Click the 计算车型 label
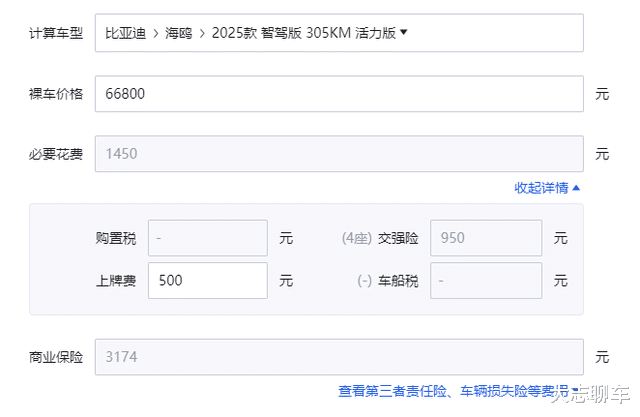Image resolution: width=640 pixels, height=417 pixels. [56, 34]
